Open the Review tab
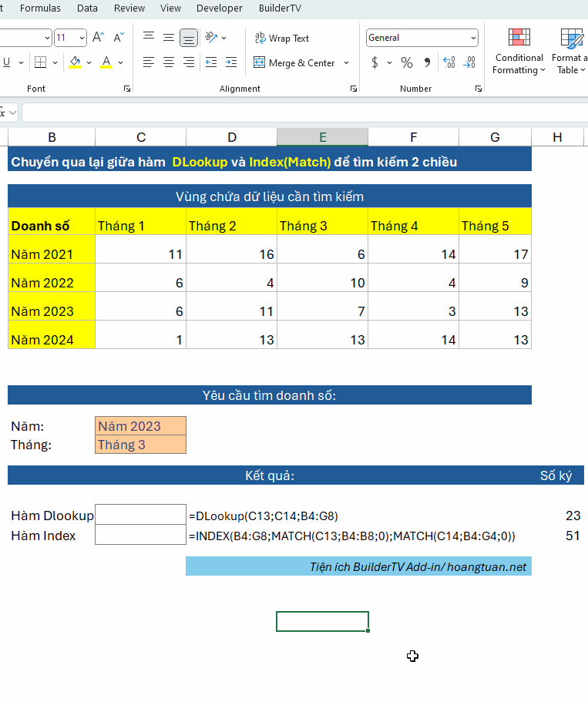The image size is (588, 702). [129, 8]
